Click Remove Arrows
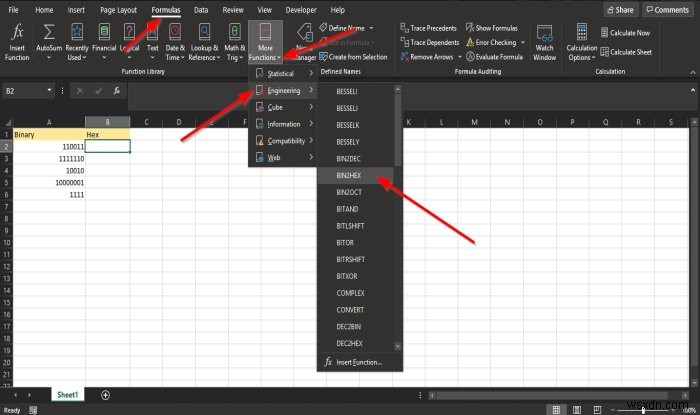This screenshot has height=415, width=700. tap(427, 57)
